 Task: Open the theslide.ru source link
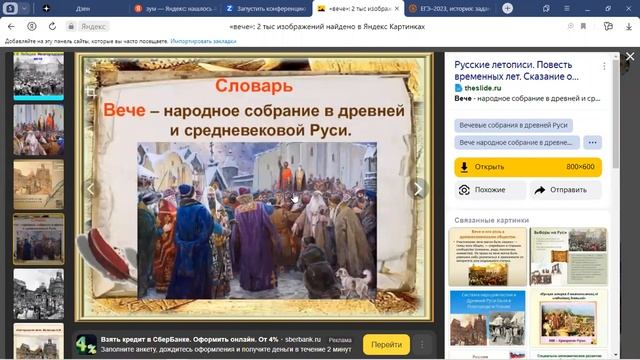(x=482, y=88)
